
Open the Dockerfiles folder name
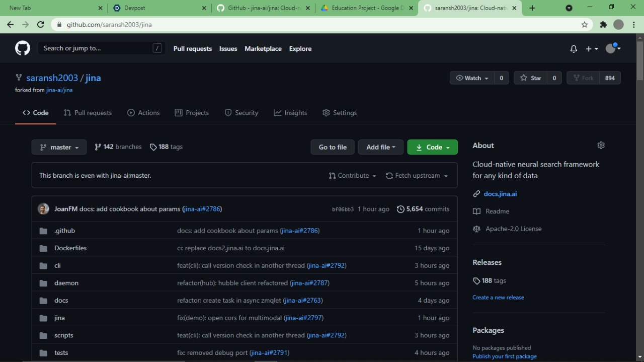point(70,248)
